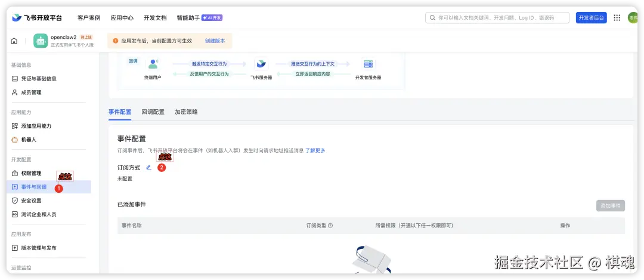Go to 事件与回调 in sidebar
Image resolution: width=644 pixels, height=280 pixels.
[x=33, y=187]
